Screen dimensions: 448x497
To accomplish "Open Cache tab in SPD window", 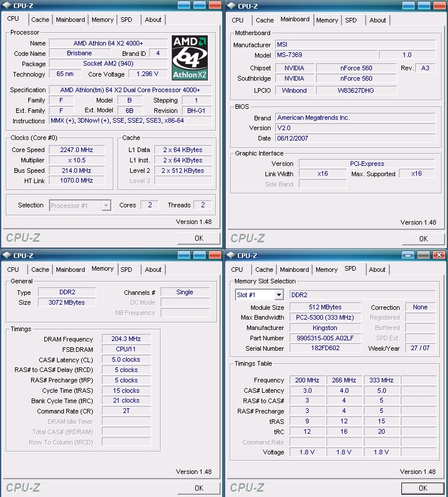I will click(x=264, y=270).
